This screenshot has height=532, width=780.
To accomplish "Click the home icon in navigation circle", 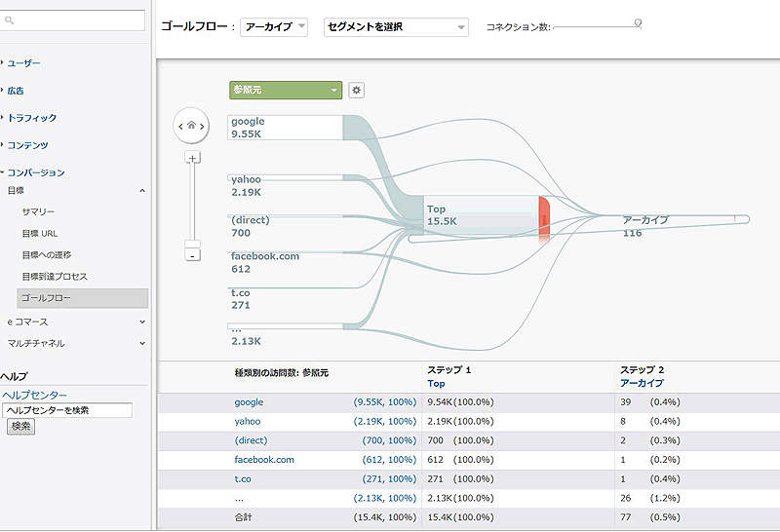I will [192, 125].
